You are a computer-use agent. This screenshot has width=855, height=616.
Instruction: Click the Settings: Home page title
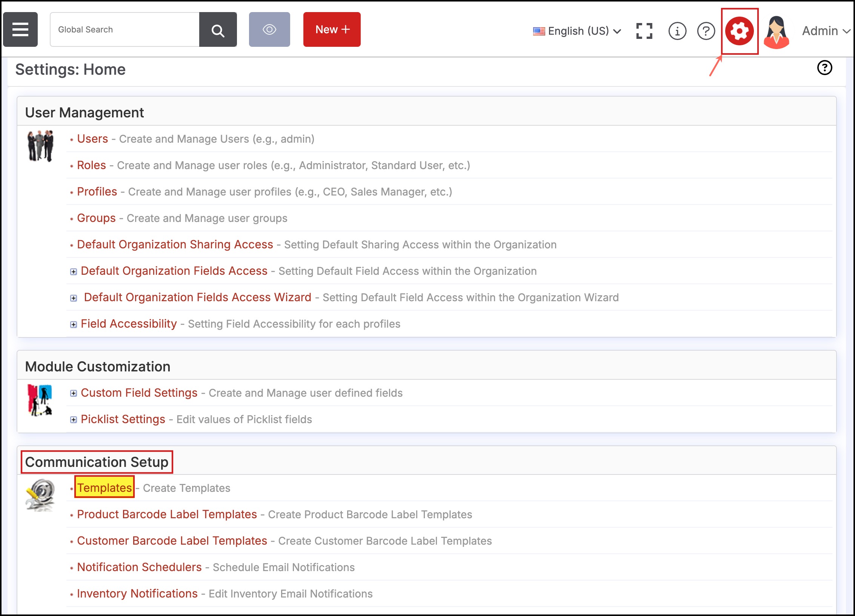pos(70,69)
